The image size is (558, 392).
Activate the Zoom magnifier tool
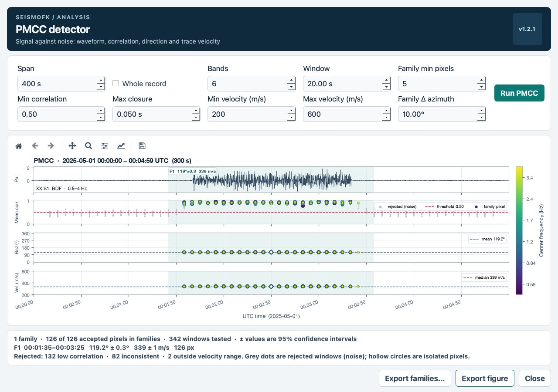pyautogui.click(x=88, y=146)
